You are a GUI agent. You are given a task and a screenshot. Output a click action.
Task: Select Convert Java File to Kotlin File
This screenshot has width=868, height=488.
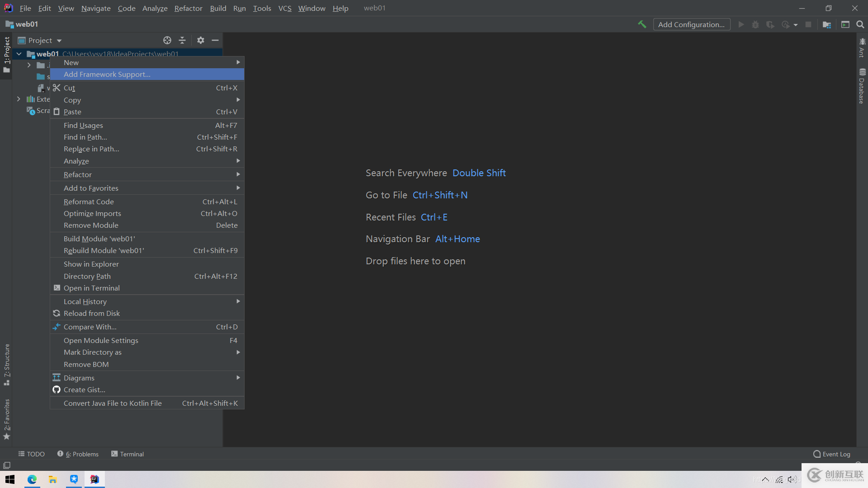[112, 403]
